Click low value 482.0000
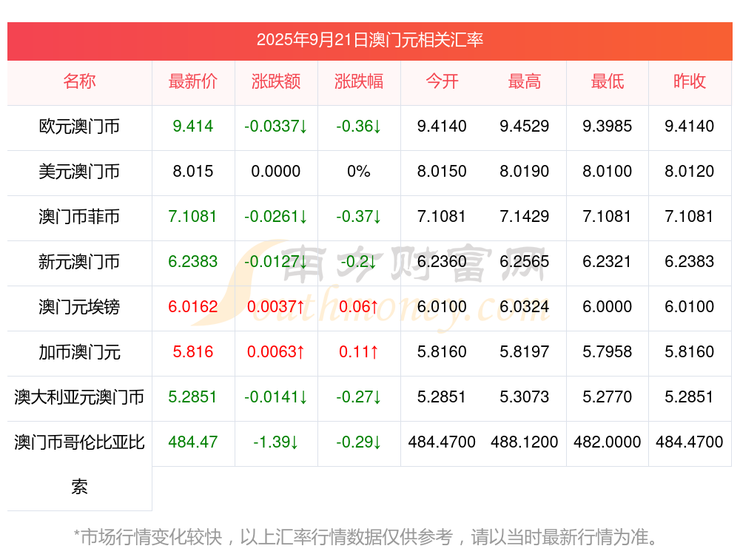The height and width of the screenshot is (560, 740). click(x=608, y=442)
